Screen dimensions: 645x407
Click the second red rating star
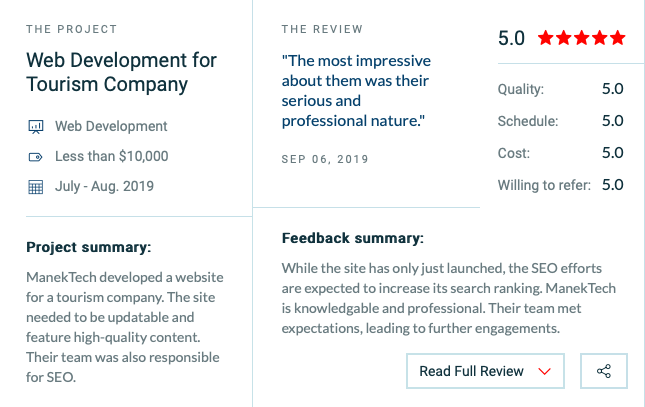(564, 38)
